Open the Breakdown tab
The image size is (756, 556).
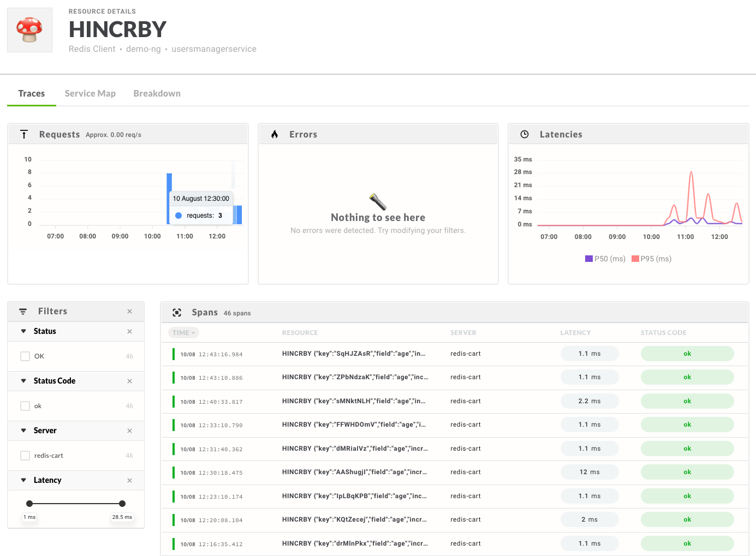[x=157, y=93]
